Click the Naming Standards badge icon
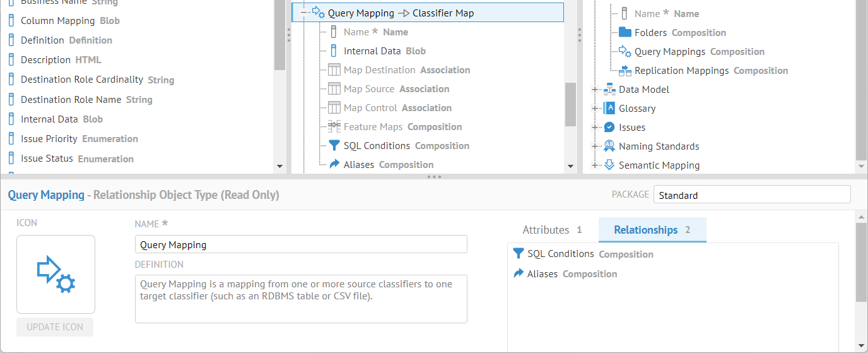Image resolution: width=868 pixels, height=353 pixels. (x=609, y=146)
